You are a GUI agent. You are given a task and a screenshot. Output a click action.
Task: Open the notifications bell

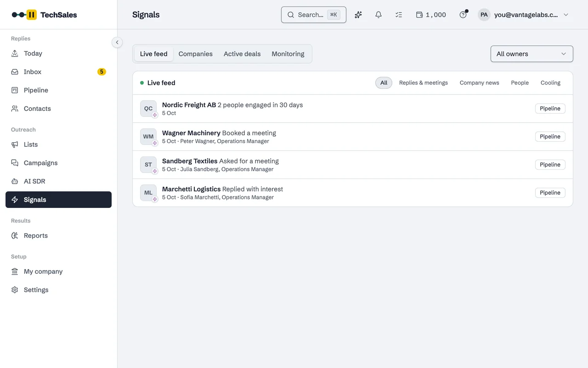click(379, 15)
